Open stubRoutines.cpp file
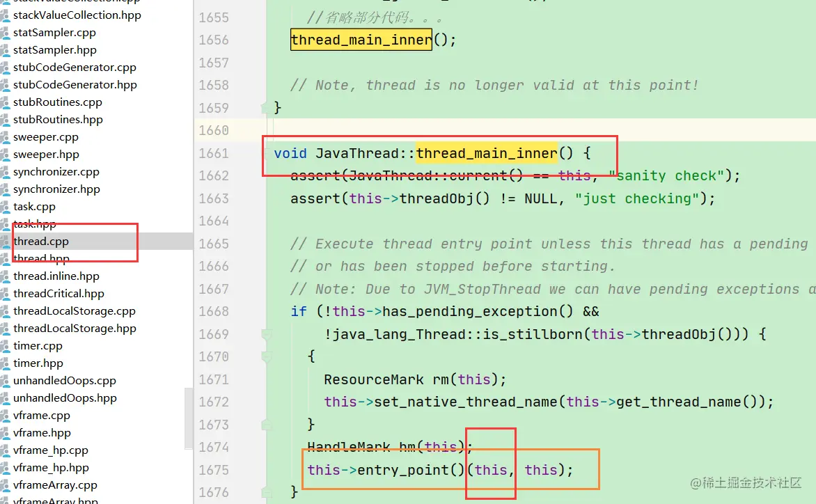This screenshot has height=504, width=816. point(58,102)
